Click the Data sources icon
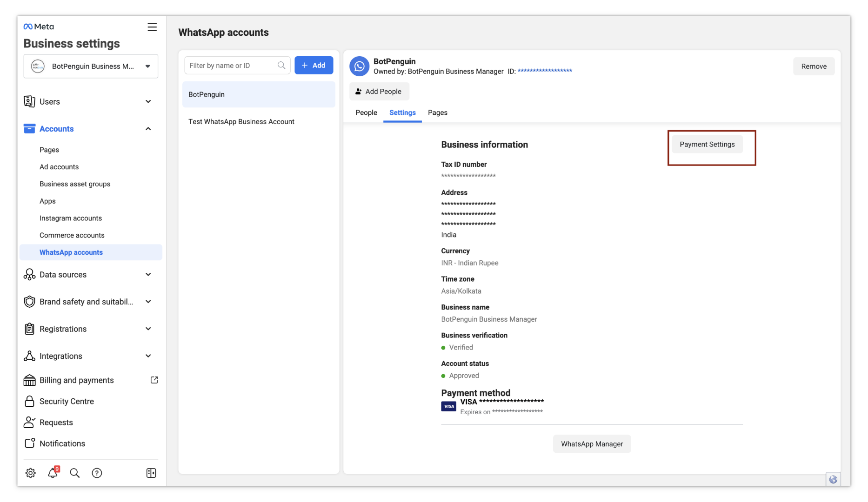Viewport: 868px width, 502px height. [29, 275]
